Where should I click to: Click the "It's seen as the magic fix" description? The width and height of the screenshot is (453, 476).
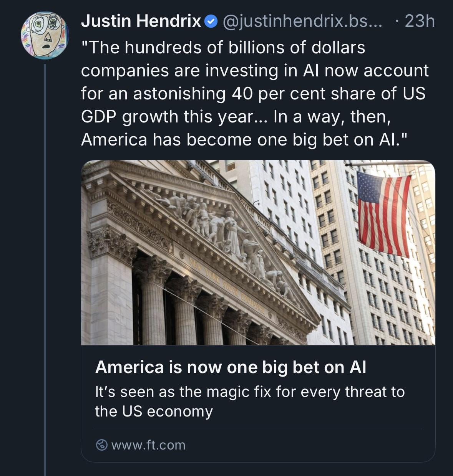coord(250,401)
